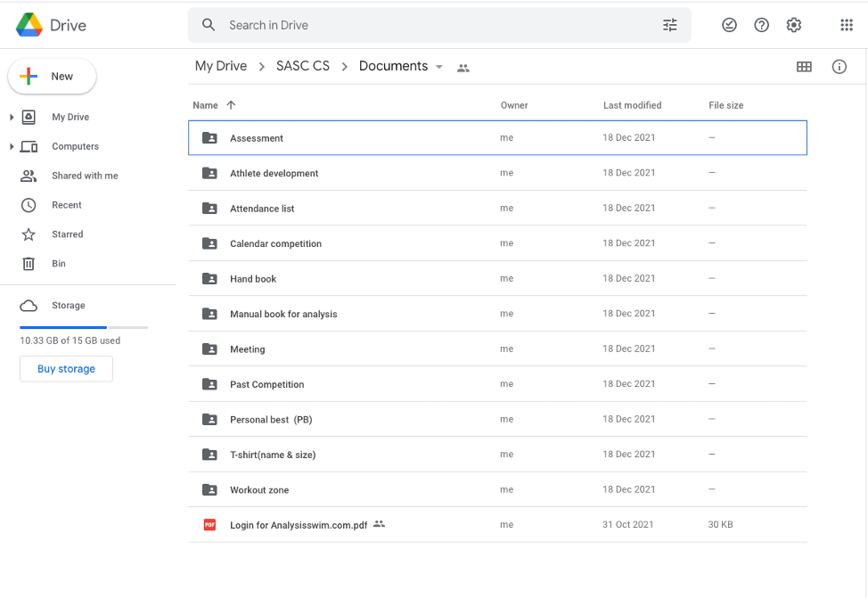Open Settings gear icon
The width and height of the screenshot is (868, 599).
pyautogui.click(x=794, y=25)
